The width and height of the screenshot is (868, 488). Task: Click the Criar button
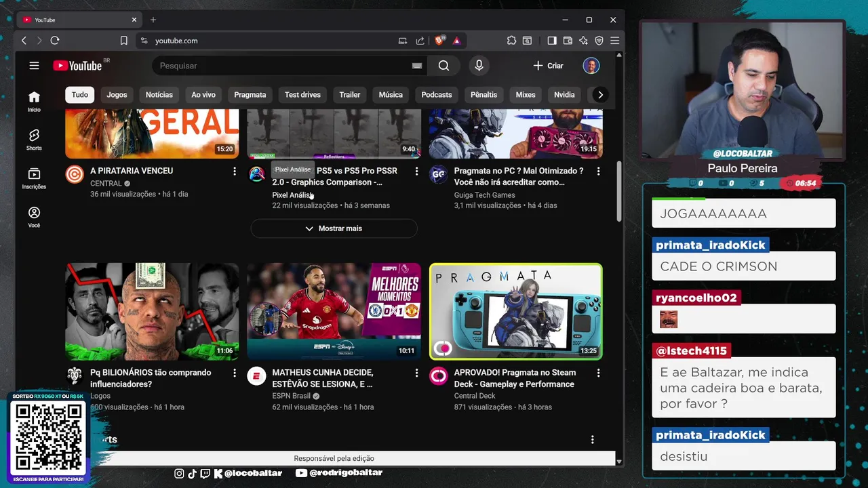click(548, 66)
